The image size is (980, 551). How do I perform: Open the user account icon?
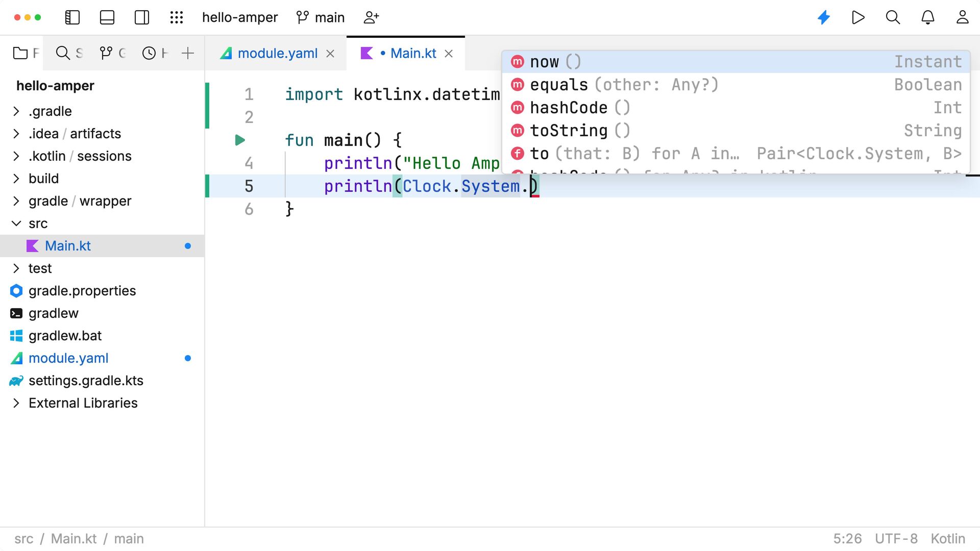[x=963, y=17]
